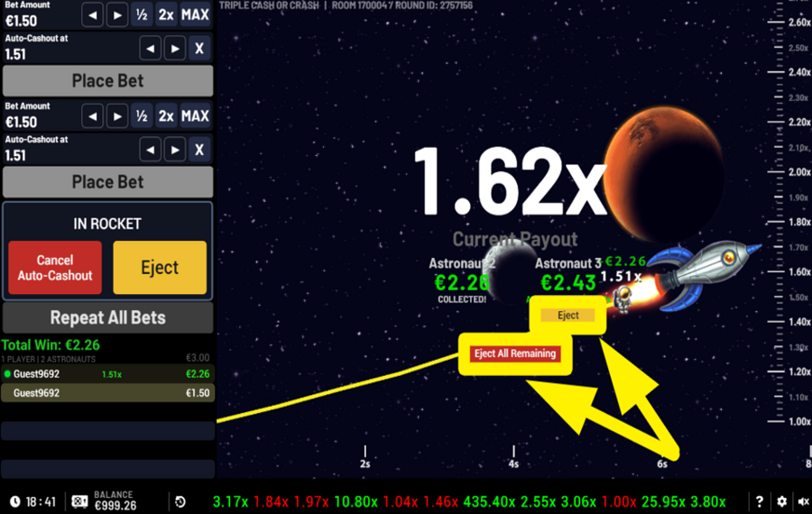Increase top Bet Amount with right arrow
Screen dimensions: 812x514
(117, 14)
